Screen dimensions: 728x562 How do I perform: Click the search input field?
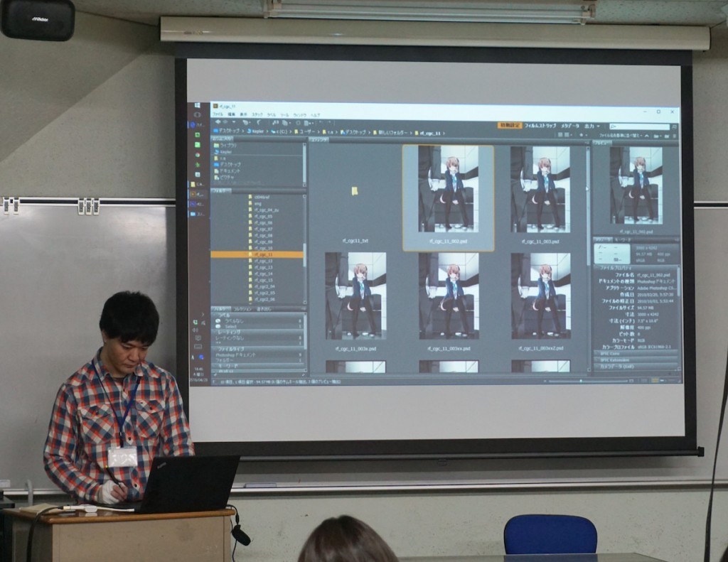coord(640,126)
